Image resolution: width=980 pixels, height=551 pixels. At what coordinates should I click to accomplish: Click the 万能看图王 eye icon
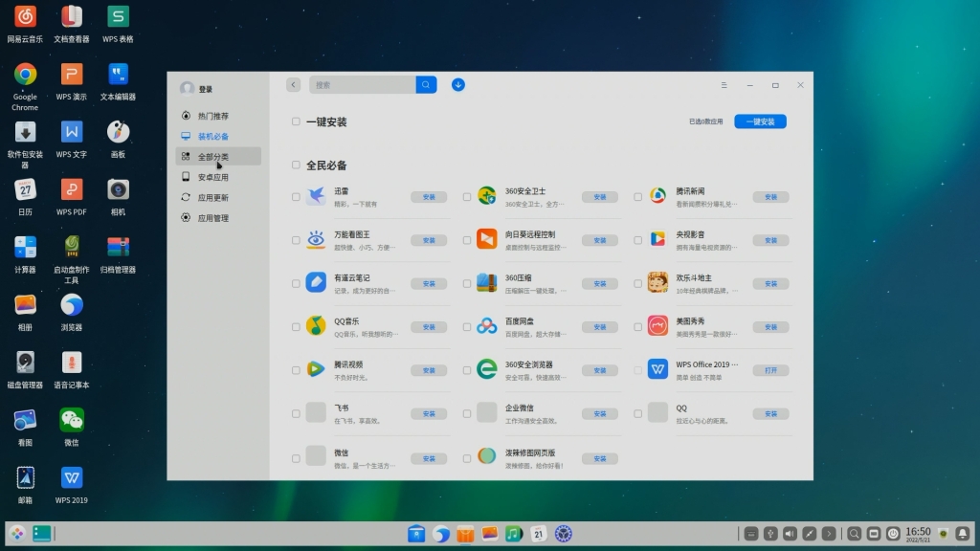tap(316, 239)
